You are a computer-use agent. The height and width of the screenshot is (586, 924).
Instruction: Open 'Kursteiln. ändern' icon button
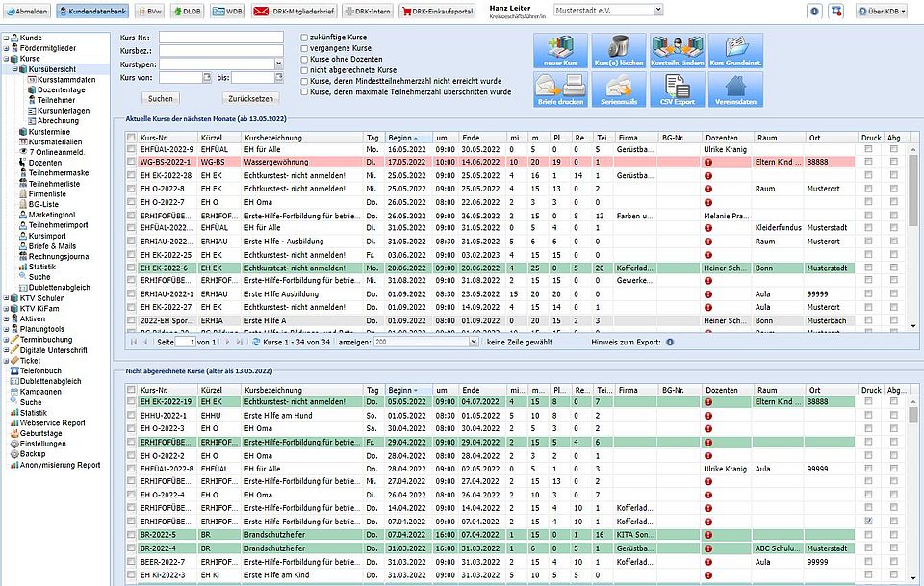pos(677,51)
